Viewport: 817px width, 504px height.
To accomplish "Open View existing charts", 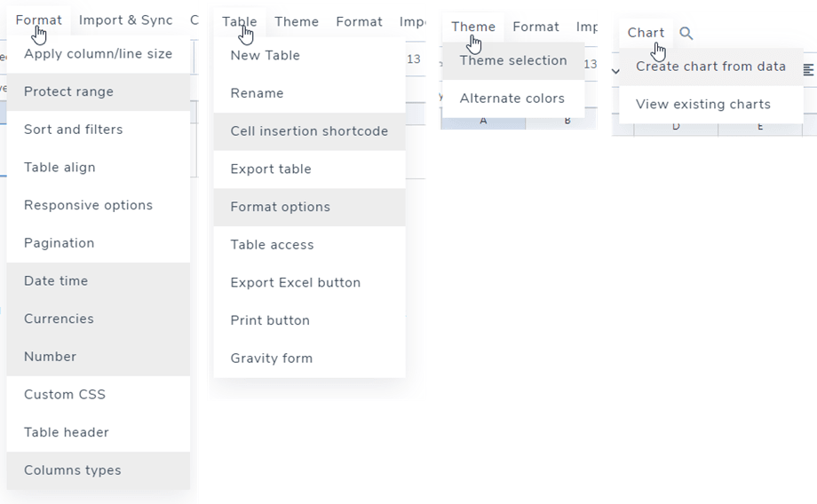I will pyautogui.click(x=702, y=104).
